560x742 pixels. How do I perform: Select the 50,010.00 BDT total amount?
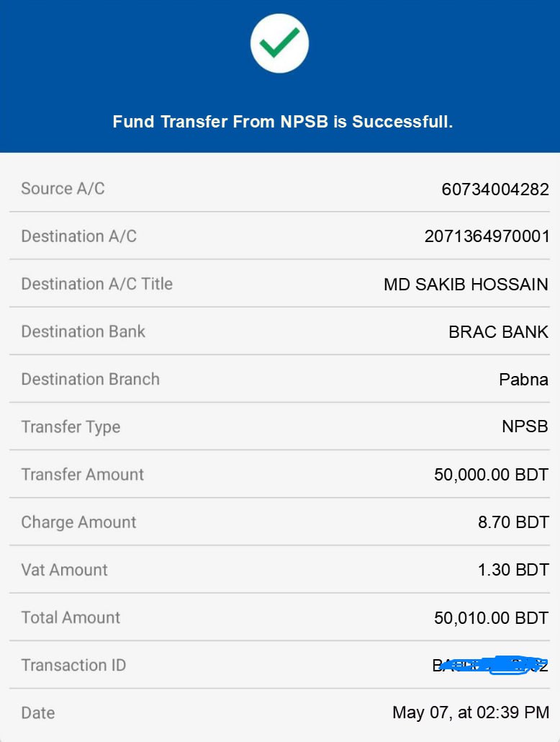pyautogui.click(x=491, y=617)
